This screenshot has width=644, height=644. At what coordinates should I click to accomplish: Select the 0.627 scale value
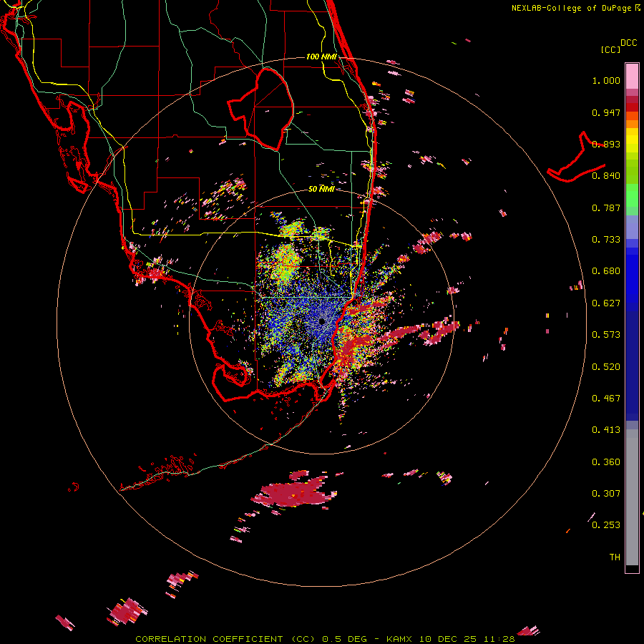[606, 303]
